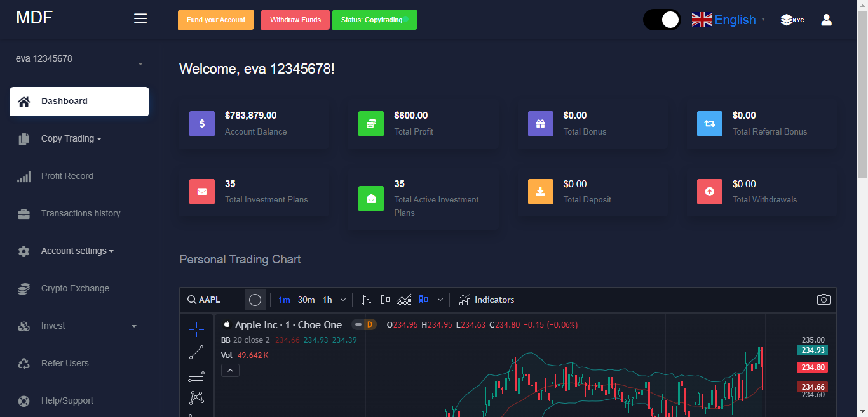
Task: Click the Total Withdrawals upload icon
Action: point(710,192)
